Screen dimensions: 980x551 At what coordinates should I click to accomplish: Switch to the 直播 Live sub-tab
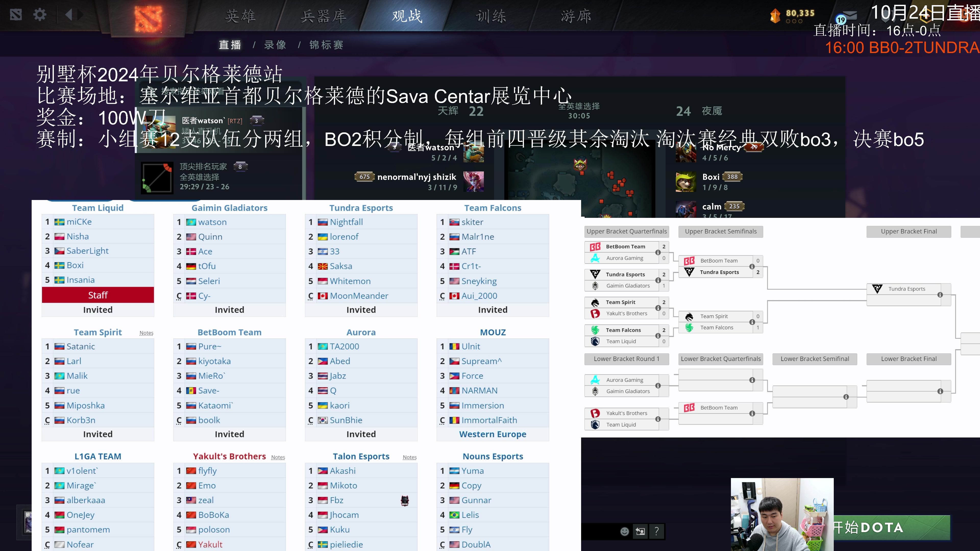tap(230, 45)
